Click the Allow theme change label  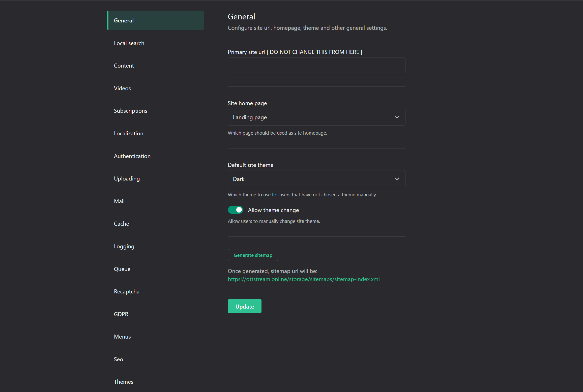pyautogui.click(x=273, y=210)
